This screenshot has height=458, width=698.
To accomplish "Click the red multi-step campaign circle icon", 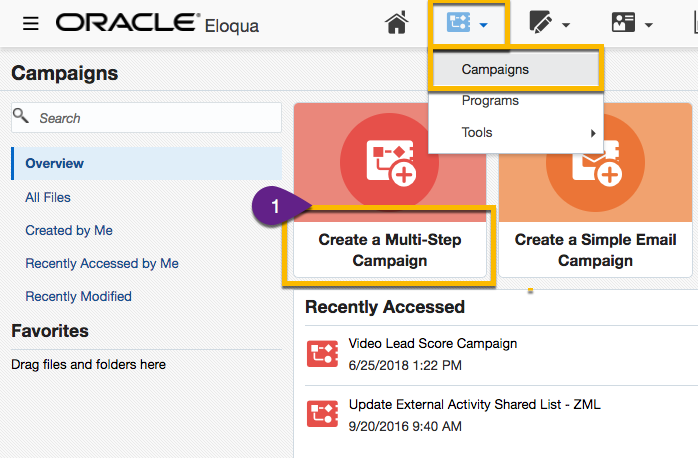I will 390,162.
